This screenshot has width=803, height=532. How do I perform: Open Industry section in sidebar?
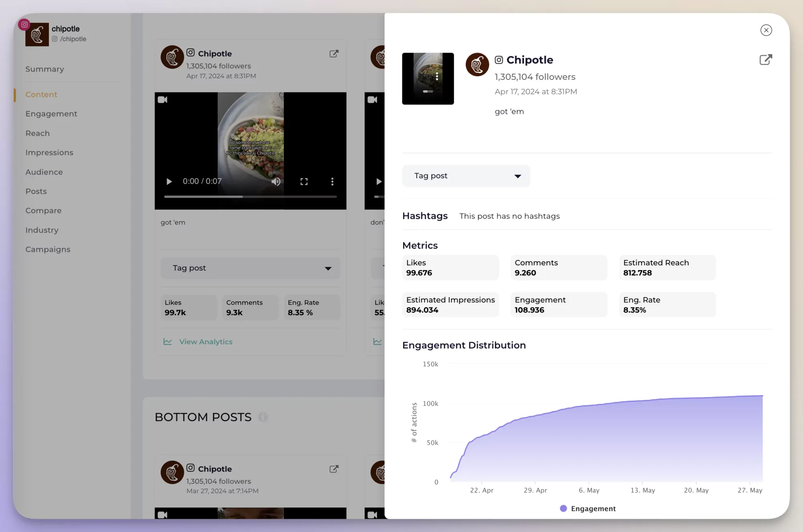point(42,230)
